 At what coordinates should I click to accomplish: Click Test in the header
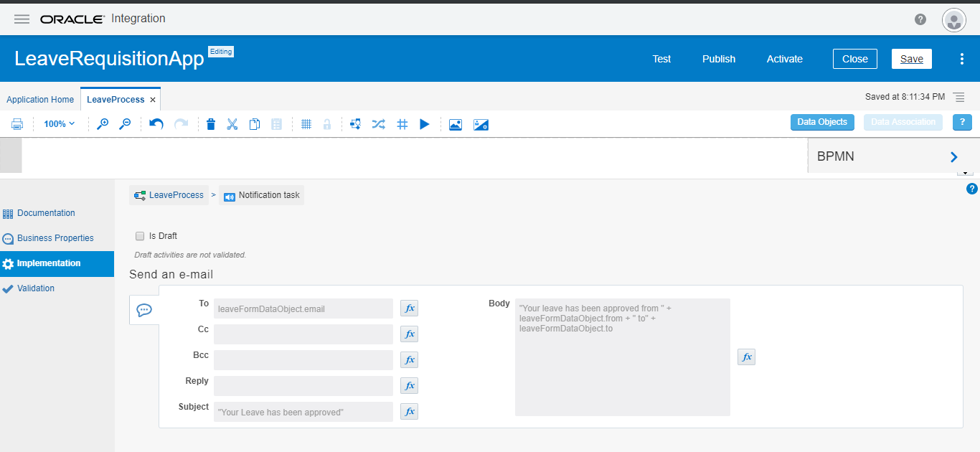click(661, 59)
